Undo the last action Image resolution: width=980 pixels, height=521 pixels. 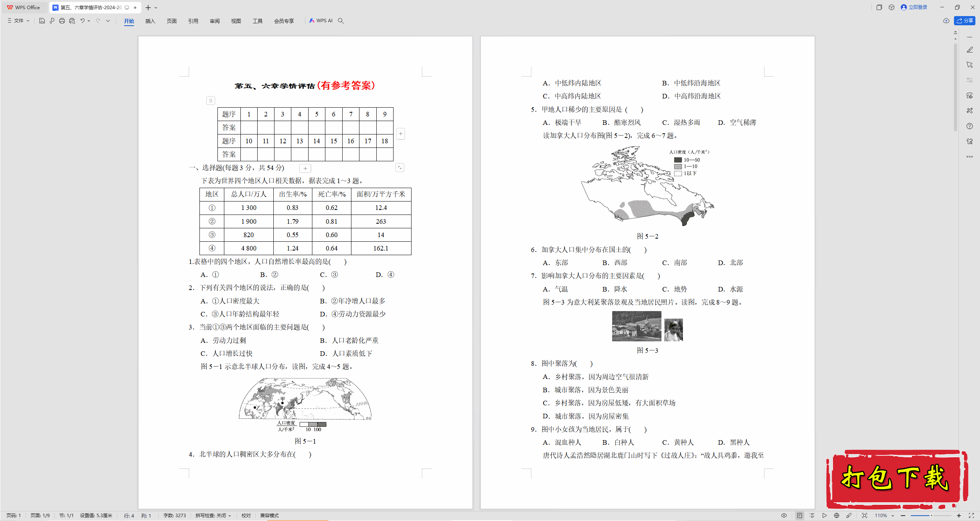pos(82,21)
